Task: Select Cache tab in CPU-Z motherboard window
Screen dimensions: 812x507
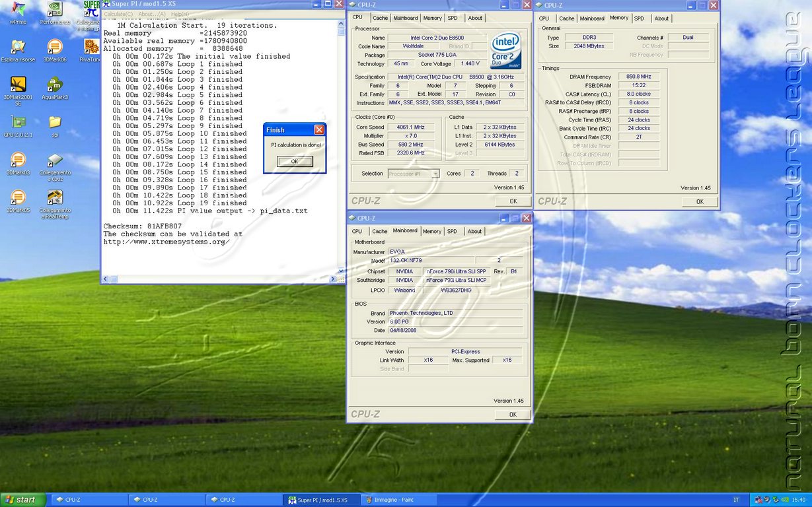Action: click(380, 232)
